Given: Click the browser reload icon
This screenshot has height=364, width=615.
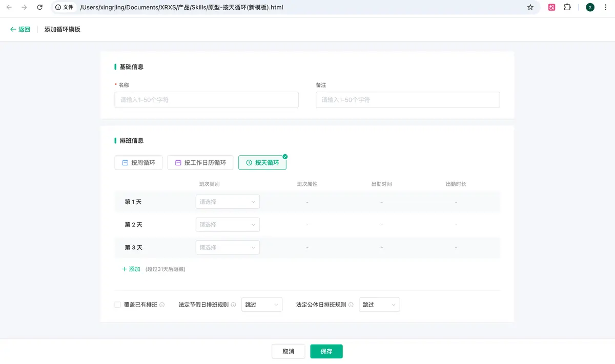Looking at the screenshot, I should click(39, 7).
